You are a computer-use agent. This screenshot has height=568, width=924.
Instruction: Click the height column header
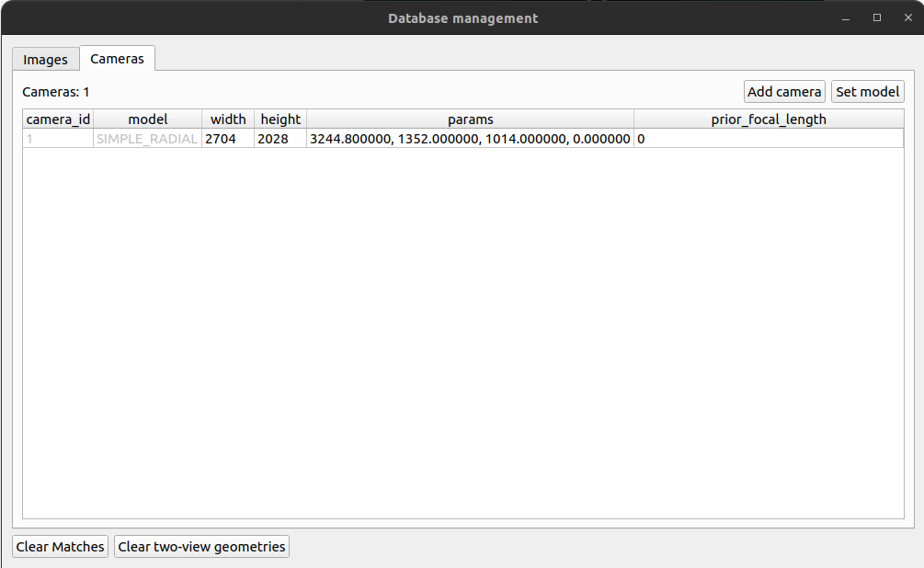(279, 119)
